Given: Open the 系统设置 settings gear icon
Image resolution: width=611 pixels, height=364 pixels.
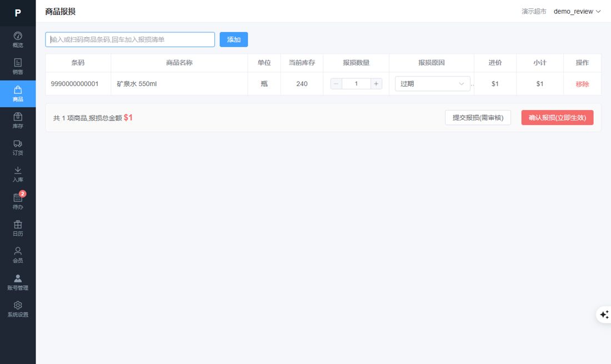Looking at the screenshot, I should 18,309.
